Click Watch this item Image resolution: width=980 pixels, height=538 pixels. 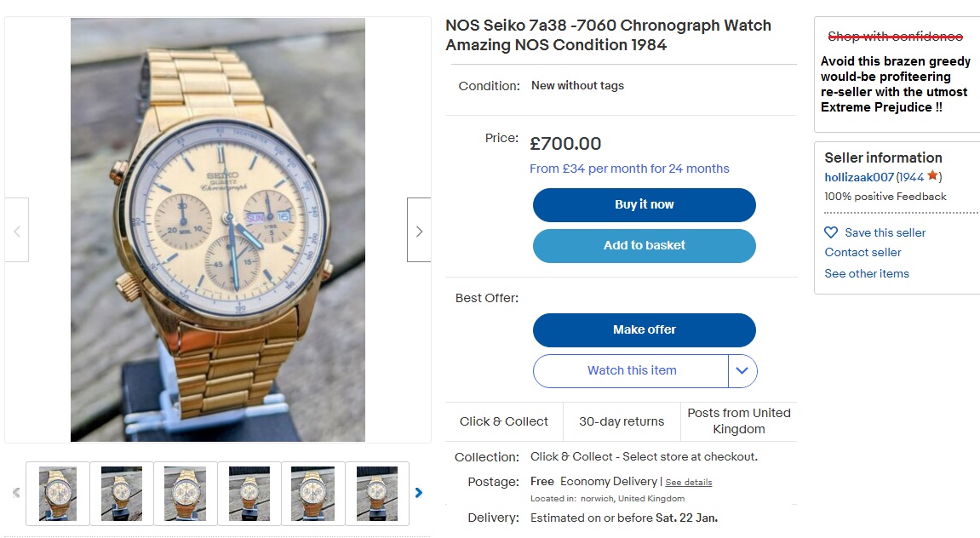pyautogui.click(x=631, y=370)
